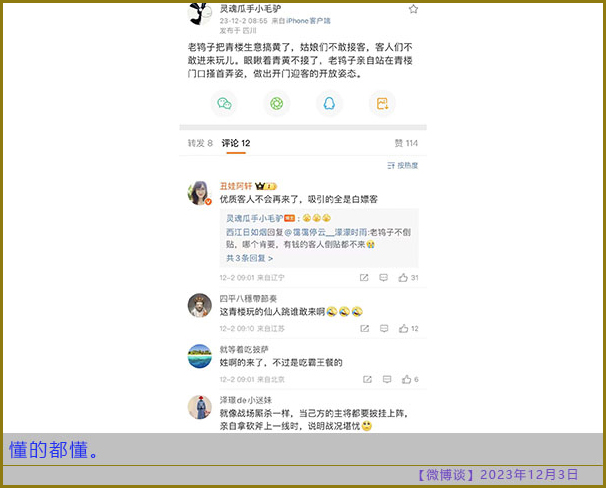606x488 pixels.
Task: Reply to 四平八穩帶節奏's comment icon
Action: (384, 328)
